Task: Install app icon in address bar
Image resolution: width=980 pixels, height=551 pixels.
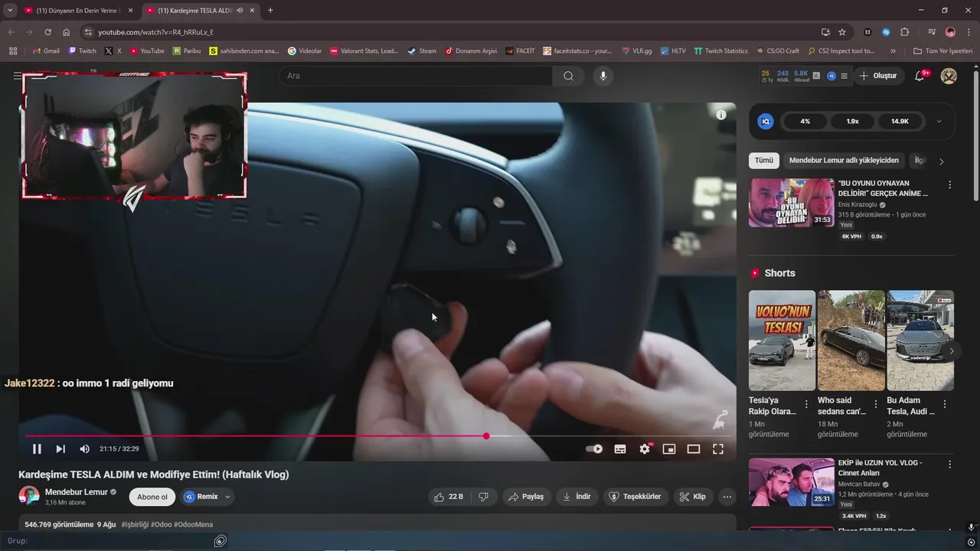Action: 825,32
